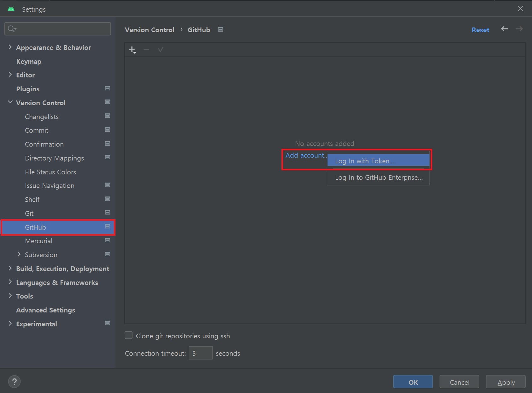
Task: Select Directory Mappings settings item
Action: (x=54, y=158)
